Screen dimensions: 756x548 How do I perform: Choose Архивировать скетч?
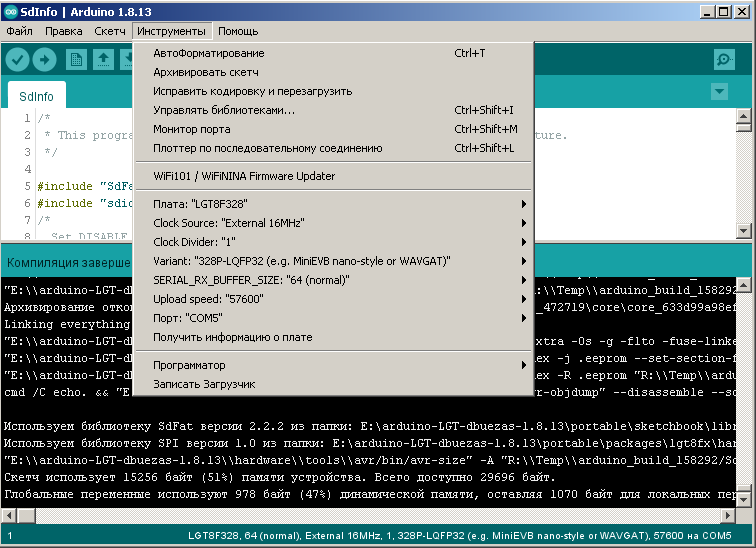click(333, 72)
